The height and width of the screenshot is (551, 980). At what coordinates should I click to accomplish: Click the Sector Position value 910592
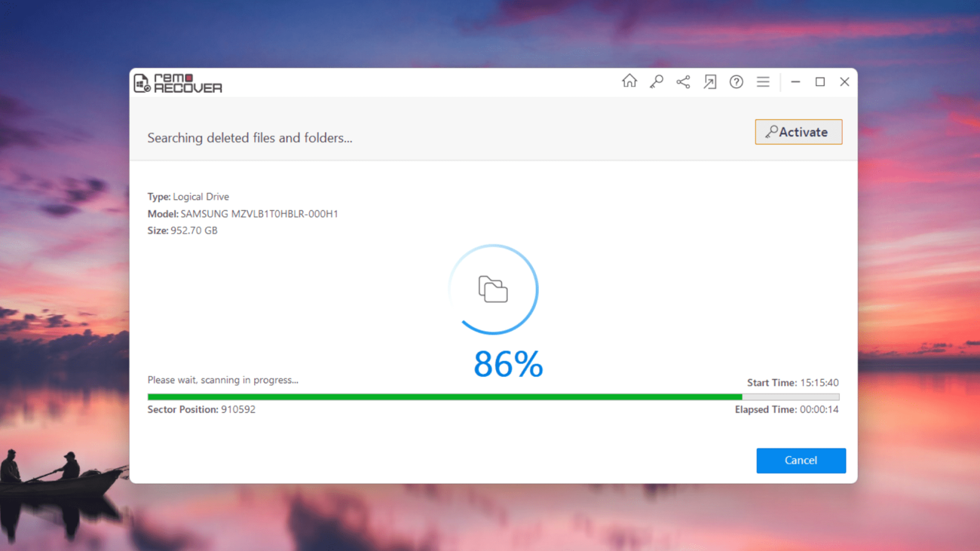239,409
